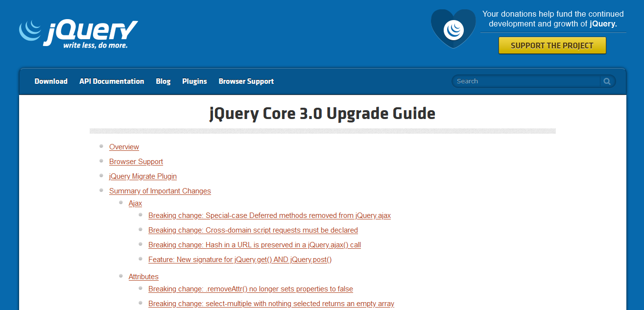Viewport: 644px width, 310px height.
Task: Open the Overview link
Action: 124,147
